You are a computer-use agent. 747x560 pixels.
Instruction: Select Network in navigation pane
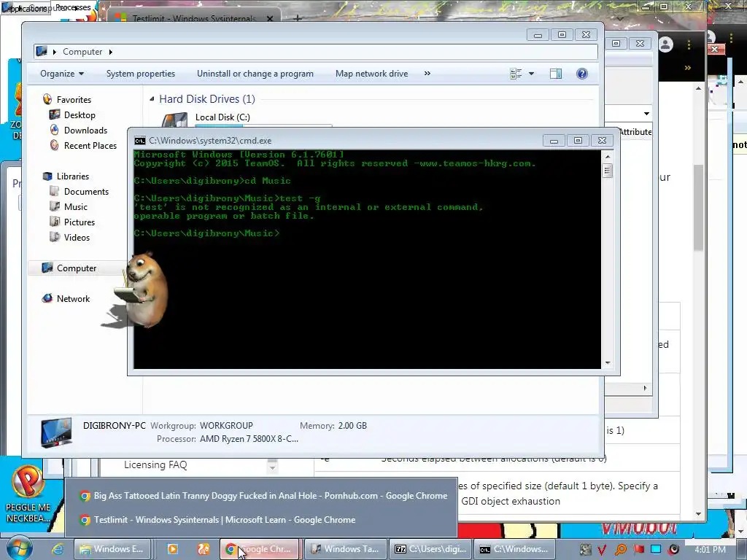(73, 298)
